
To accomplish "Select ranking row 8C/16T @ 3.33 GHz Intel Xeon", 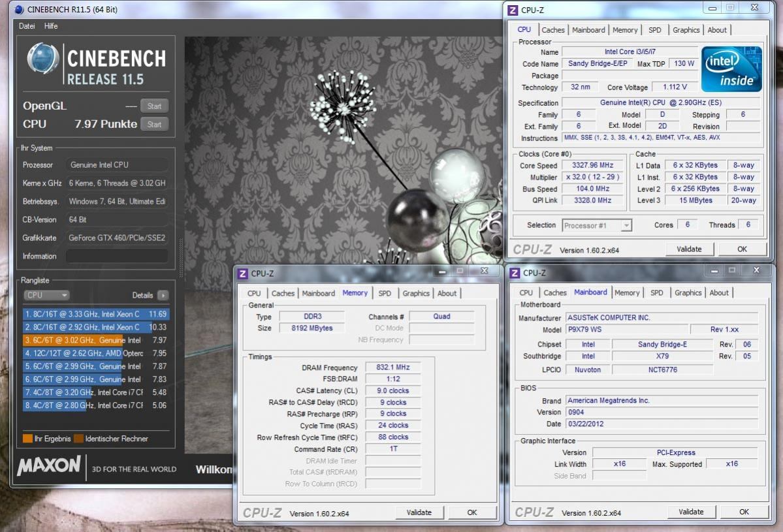I will [96, 315].
